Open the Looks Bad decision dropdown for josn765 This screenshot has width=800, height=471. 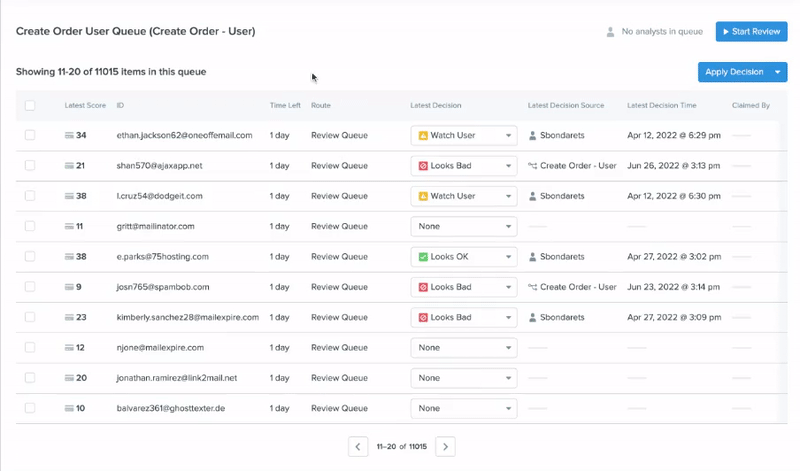(464, 287)
